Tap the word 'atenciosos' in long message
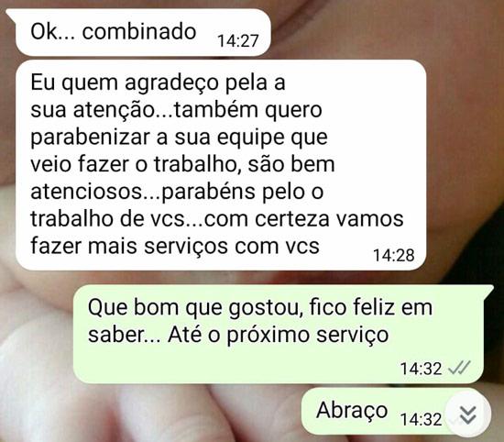Viewport: 504px width, 442px height. click(86, 192)
